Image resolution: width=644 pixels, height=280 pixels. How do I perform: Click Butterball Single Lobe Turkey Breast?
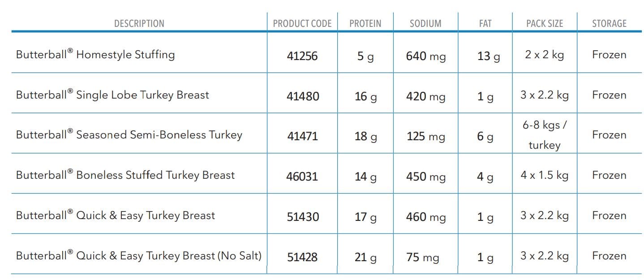coord(112,95)
